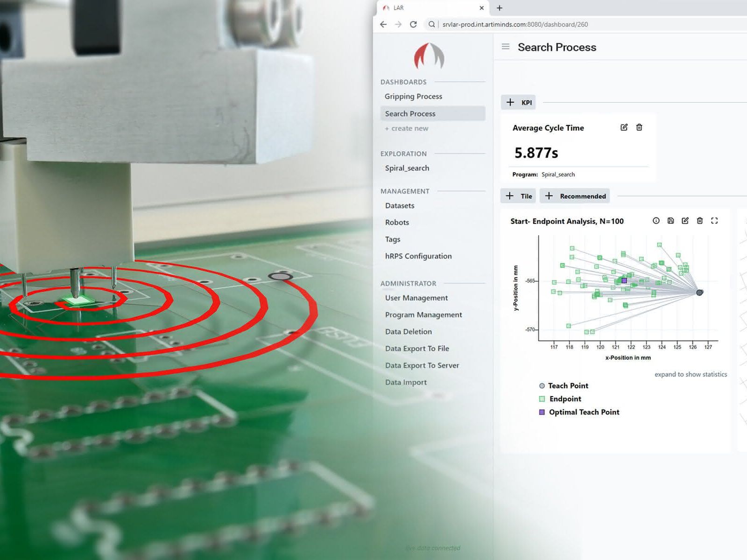Open a new browser tab
747x560 pixels.
click(x=500, y=8)
